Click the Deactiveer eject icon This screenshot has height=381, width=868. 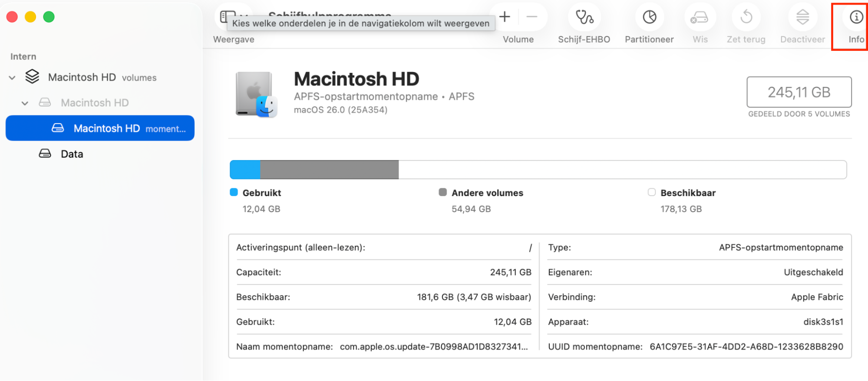coord(802,17)
